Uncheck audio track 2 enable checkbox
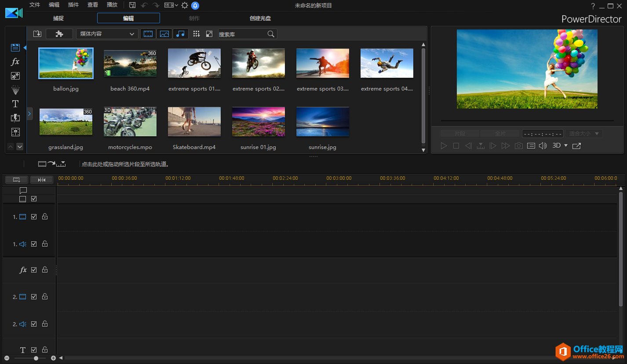This screenshot has width=627, height=364. (34, 324)
